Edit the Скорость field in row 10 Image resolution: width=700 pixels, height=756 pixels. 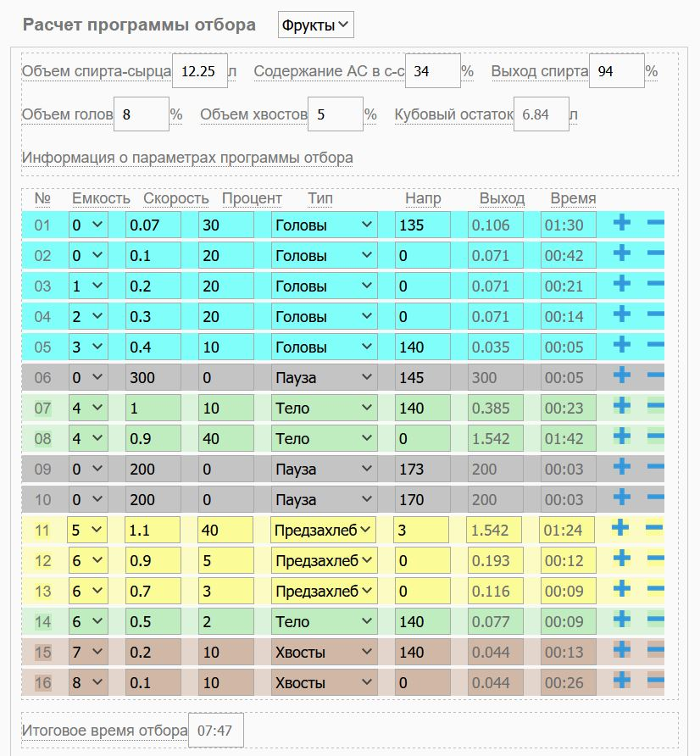pos(153,499)
